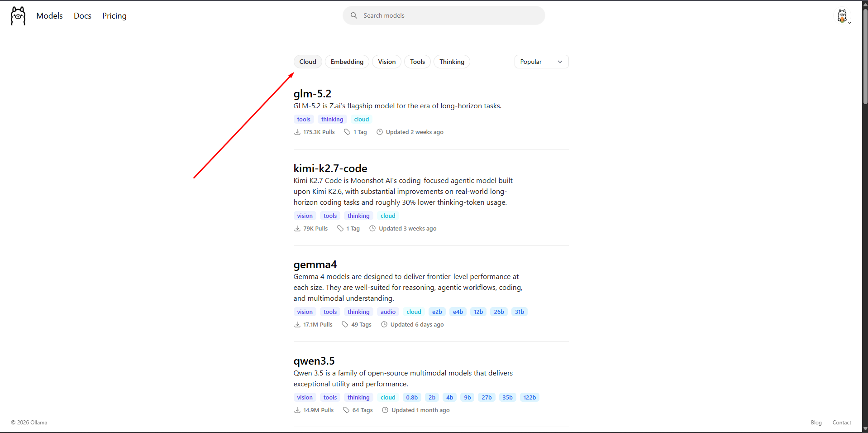This screenshot has width=868, height=433.
Task: Click the gemma4 'audio' badge
Action: [x=388, y=312]
